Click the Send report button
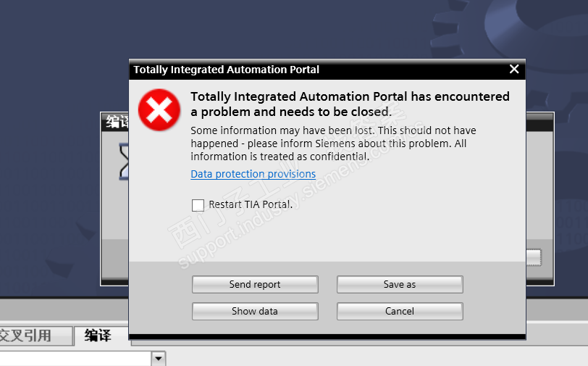 (x=255, y=285)
